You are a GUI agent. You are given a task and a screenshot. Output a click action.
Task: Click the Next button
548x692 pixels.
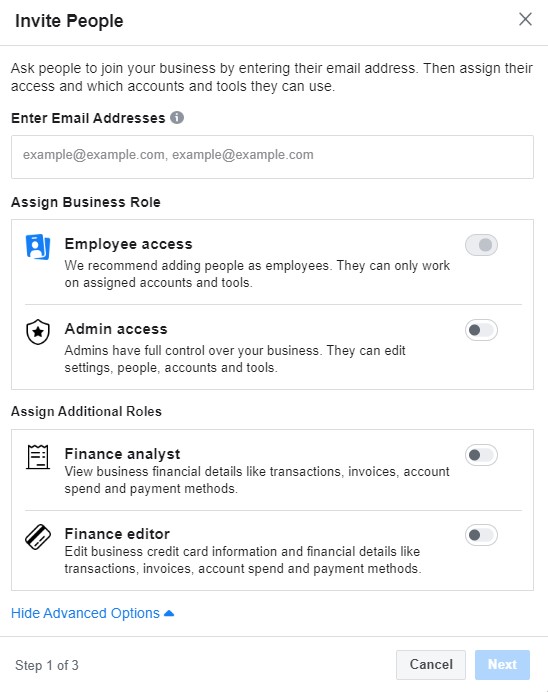coord(502,665)
